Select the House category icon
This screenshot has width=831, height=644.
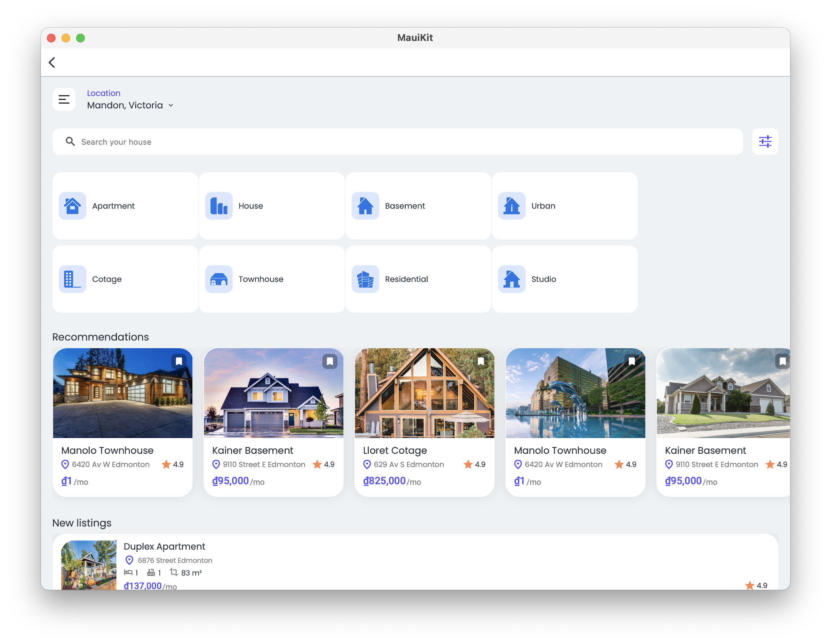point(219,206)
